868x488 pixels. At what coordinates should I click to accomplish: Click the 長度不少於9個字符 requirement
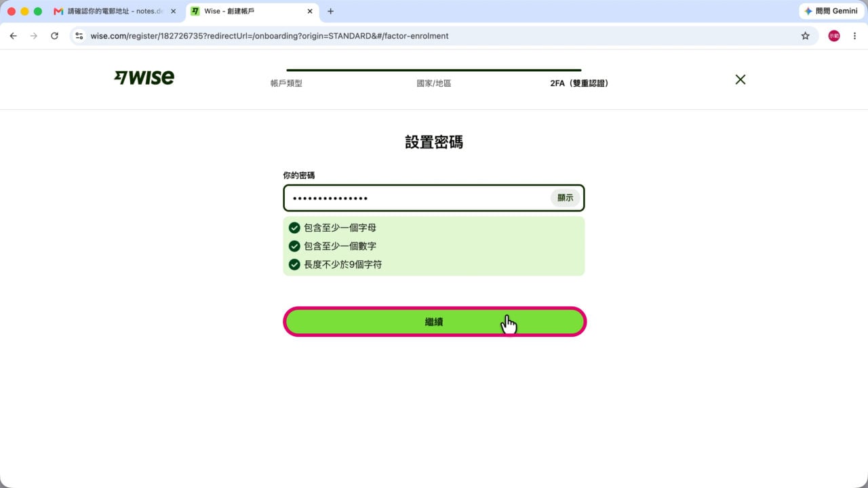[342, 264]
